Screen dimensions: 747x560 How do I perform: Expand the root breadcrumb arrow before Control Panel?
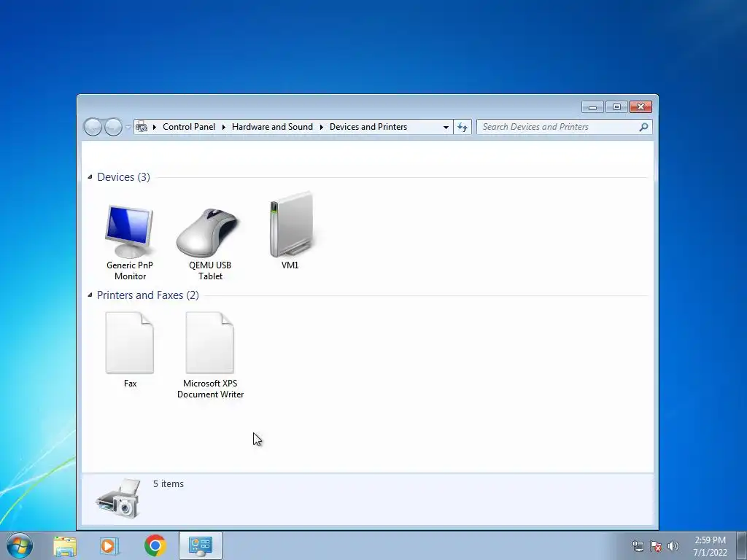pyautogui.click(x=155, y=127)
